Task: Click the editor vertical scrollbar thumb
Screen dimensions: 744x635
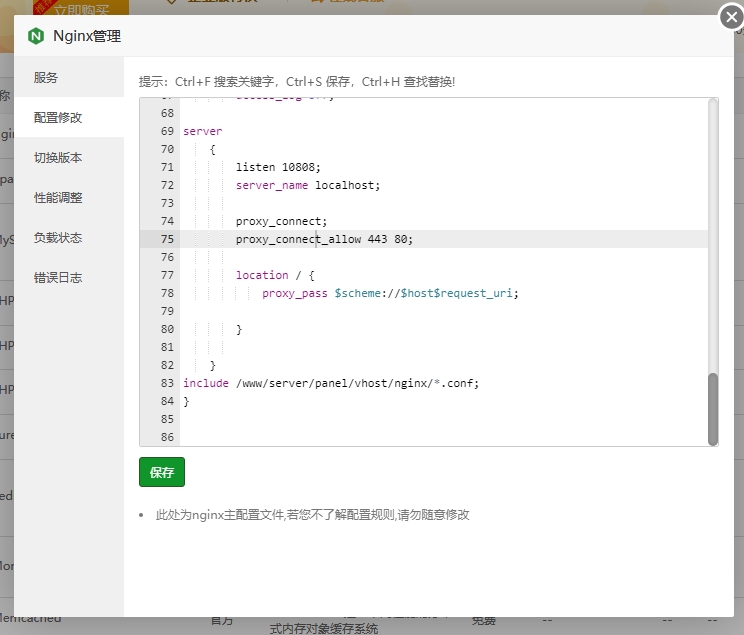Action: pyautogui.click(x=713, y=409)
